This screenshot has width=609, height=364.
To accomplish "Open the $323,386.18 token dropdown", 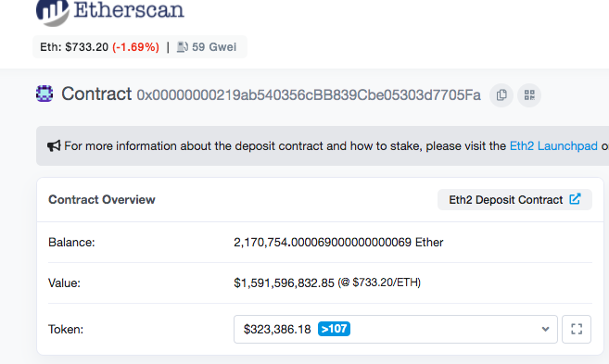I will pyautogui.click(x=396, y=329).
